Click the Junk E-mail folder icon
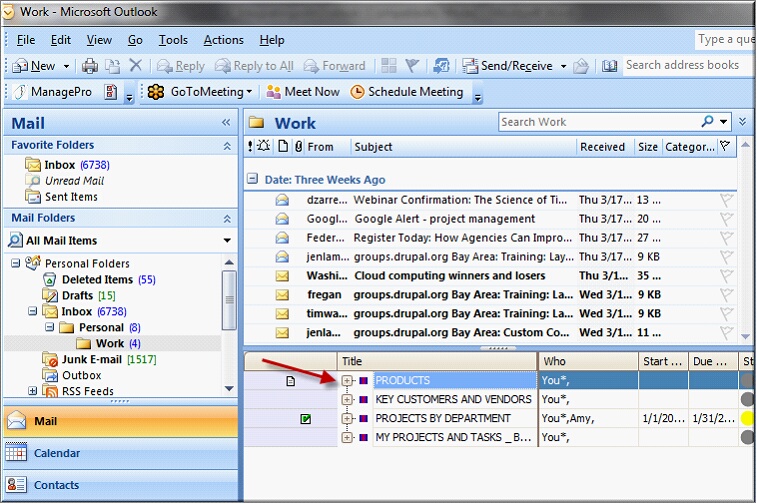Screen dimensions: 757x504 click(50, 360)
